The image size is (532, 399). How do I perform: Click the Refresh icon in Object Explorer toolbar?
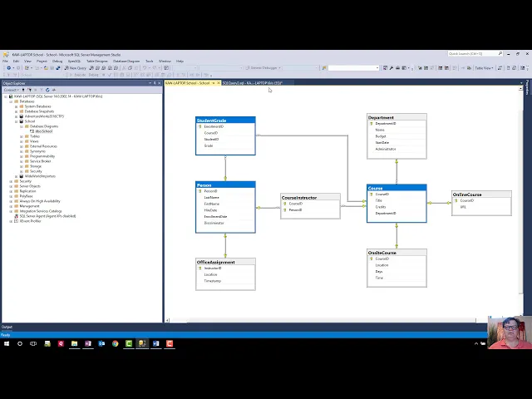(47, 90)
